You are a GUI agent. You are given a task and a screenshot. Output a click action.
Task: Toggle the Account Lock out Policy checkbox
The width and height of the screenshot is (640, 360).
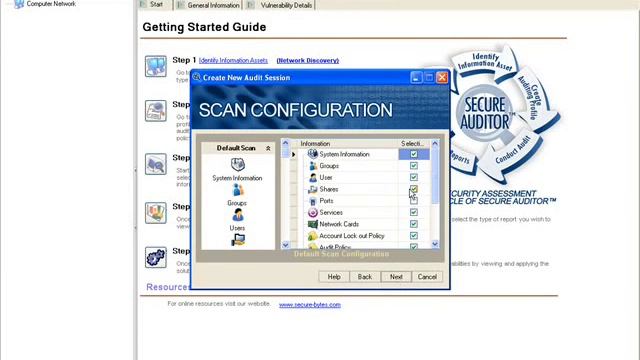(x=413, y=236)
